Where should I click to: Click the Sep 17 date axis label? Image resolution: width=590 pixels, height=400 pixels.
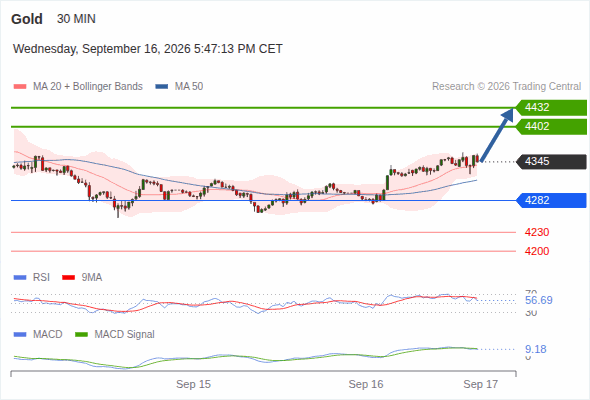tap(481, 384)
